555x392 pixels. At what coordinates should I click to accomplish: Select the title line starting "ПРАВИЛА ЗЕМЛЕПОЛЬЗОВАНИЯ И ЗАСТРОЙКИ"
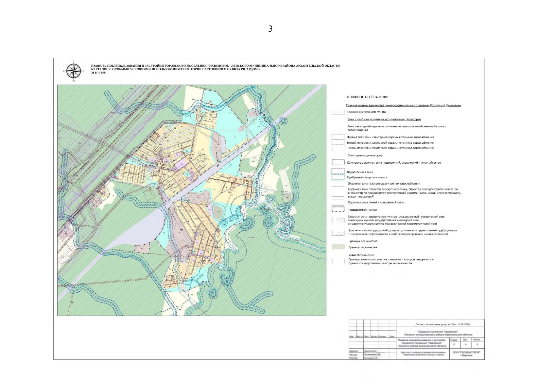[215, 66]
